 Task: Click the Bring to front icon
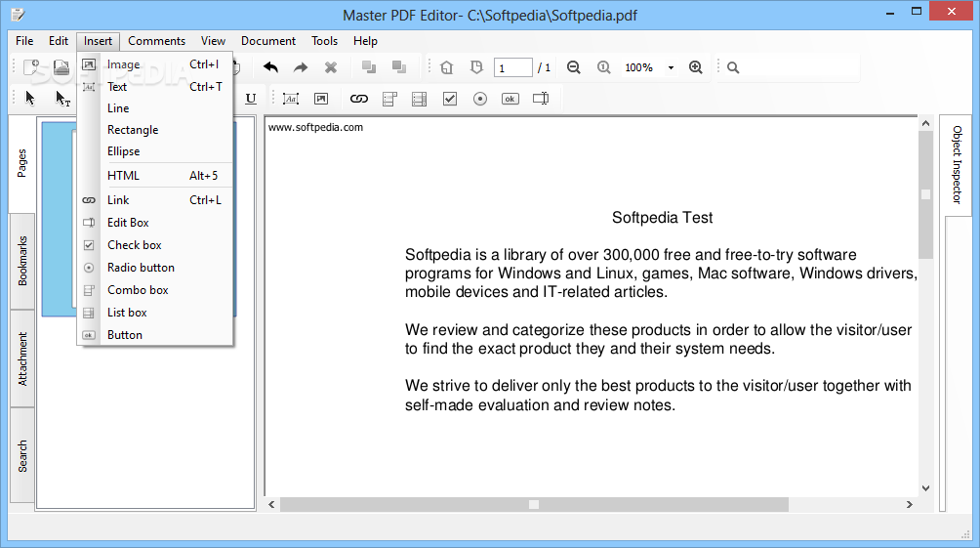pos(369,67)
